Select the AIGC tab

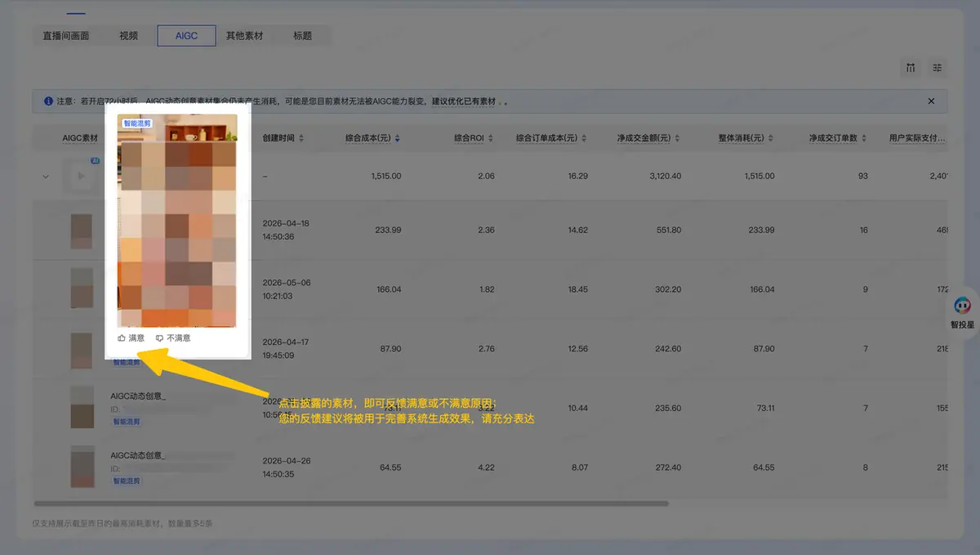186,36
